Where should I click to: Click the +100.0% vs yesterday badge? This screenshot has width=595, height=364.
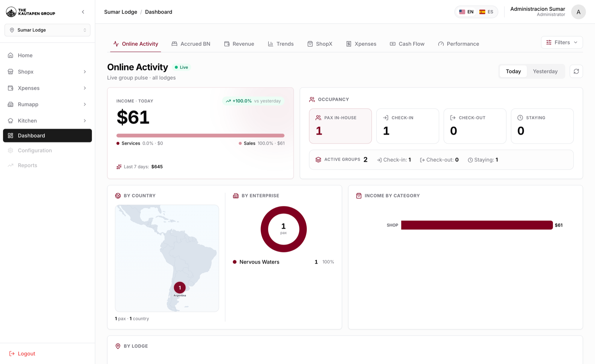click(x=253, y=101)
